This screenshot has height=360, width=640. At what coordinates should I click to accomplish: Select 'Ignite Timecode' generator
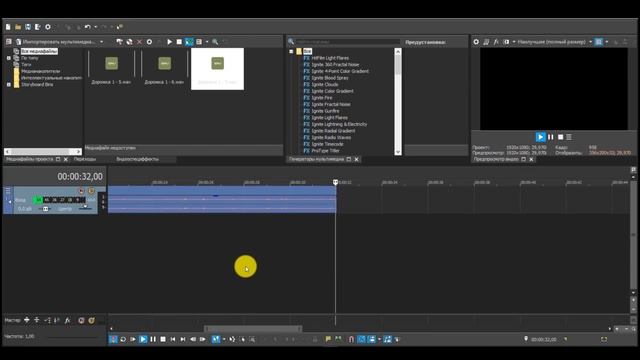click(x=327, y=144)
